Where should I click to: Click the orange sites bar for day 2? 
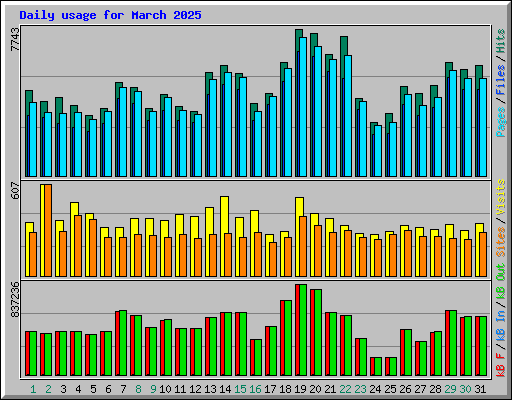(48, 230)
